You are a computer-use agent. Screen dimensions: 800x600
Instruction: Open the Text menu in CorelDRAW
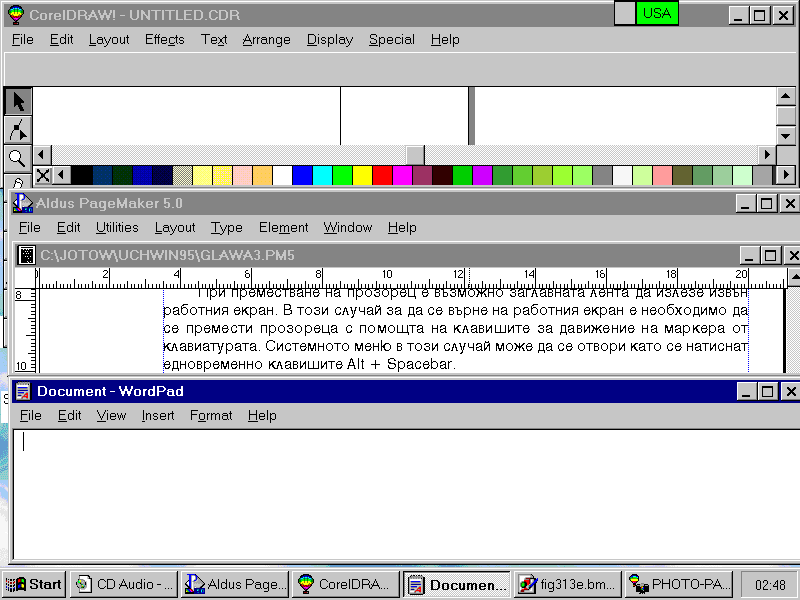tap(214, 40)
